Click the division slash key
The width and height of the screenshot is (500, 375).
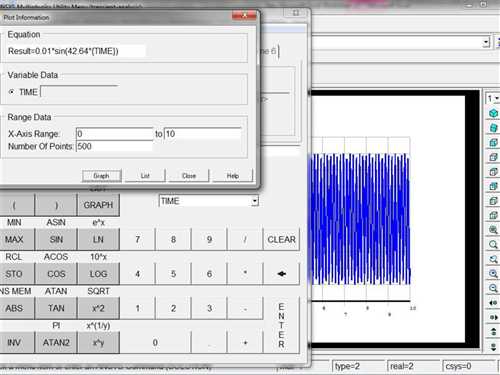pos(245,240)
